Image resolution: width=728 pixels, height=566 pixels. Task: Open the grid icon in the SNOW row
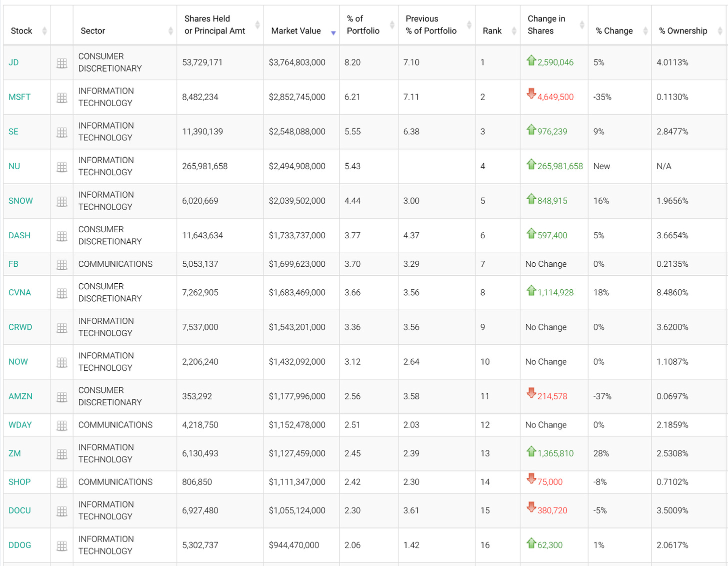(x=62, y=201)
